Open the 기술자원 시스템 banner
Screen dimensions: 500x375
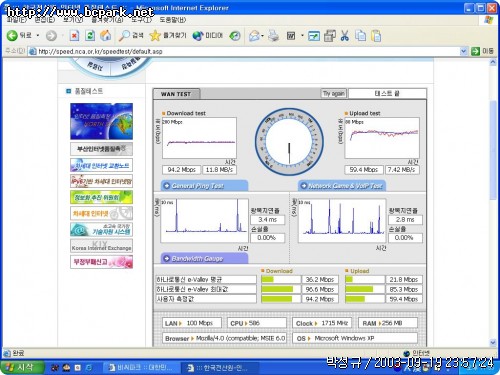click(101, 229)
